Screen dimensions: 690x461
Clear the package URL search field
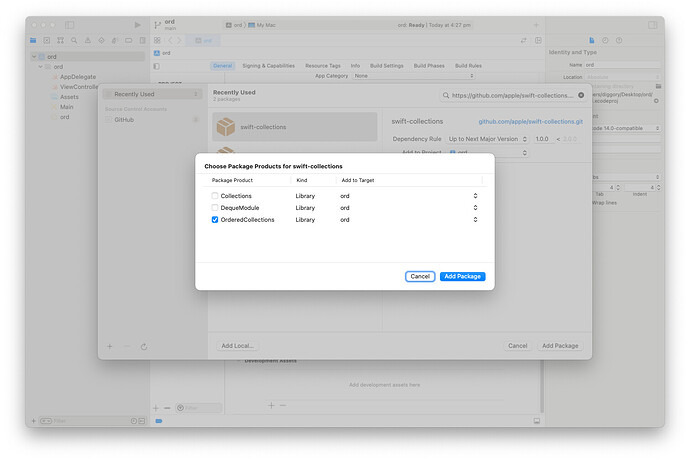(x=581, y=95)
